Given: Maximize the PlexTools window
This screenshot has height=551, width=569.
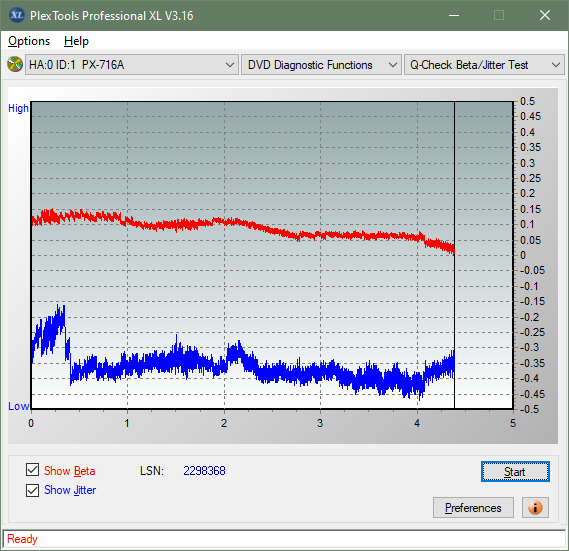Looking at the screenshot, I should tap(499, 15).
